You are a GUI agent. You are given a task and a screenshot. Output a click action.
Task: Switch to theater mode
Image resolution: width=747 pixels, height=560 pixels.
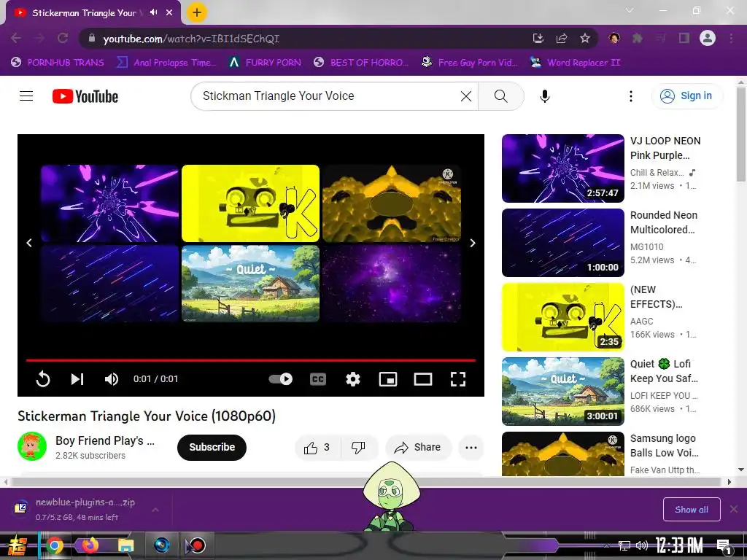point(423,379)
